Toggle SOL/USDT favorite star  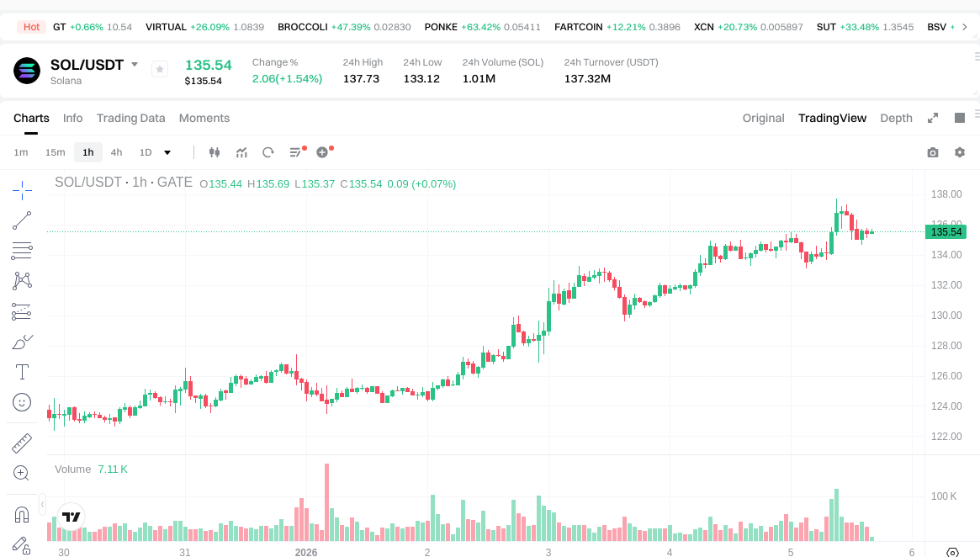(x=160, y=69)
